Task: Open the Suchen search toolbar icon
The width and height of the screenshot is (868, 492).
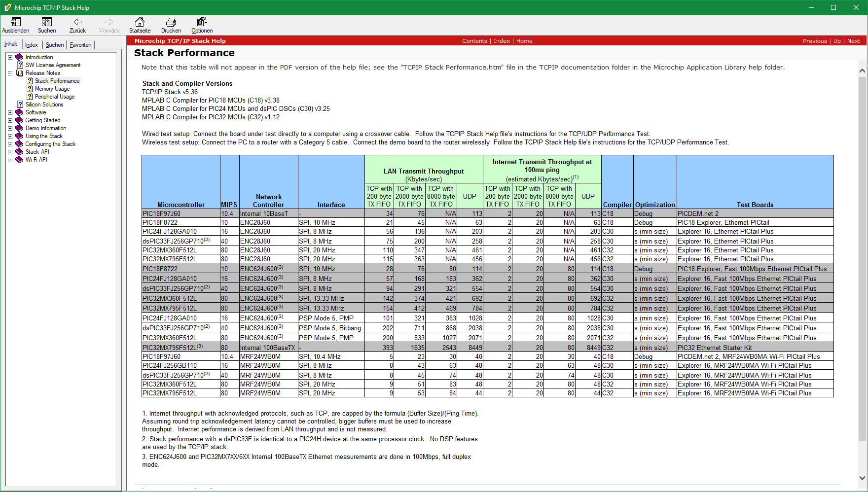Action: tap(47, 22)
